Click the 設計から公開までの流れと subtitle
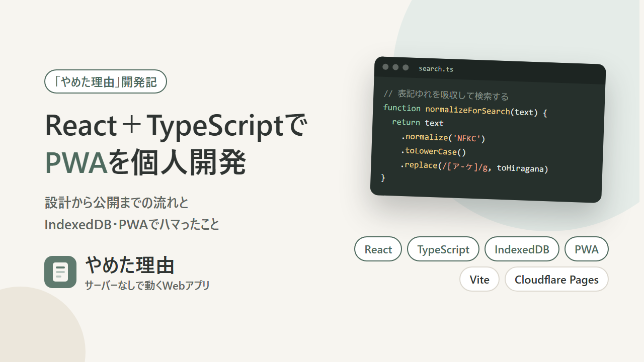 point(116,203)
